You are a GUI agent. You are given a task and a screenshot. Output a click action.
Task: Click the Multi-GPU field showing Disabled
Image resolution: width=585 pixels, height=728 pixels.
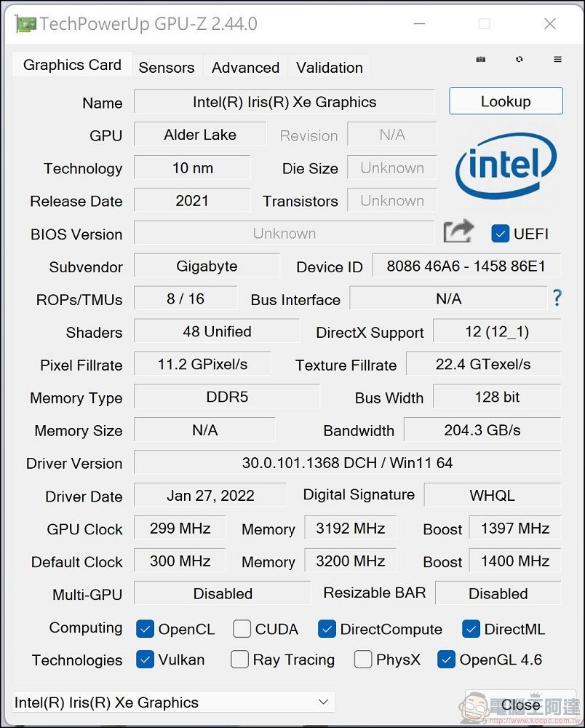coord(222,593)
